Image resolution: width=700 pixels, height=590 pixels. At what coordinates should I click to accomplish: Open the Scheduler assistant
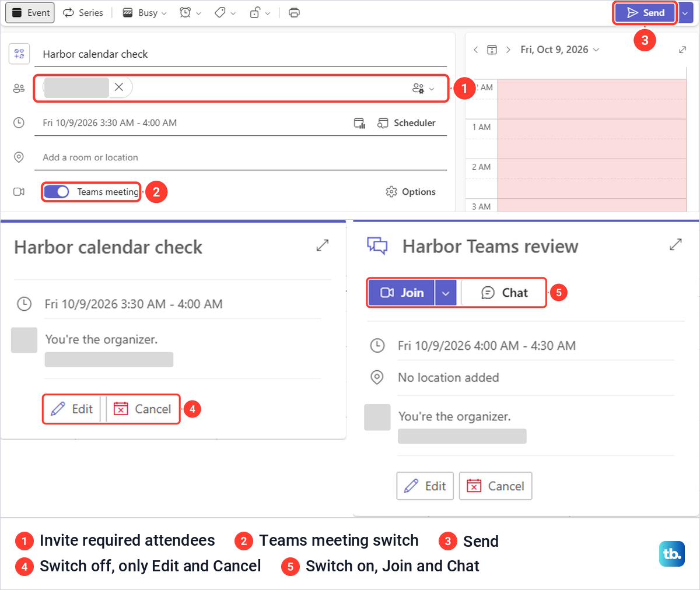pos(407,123)
